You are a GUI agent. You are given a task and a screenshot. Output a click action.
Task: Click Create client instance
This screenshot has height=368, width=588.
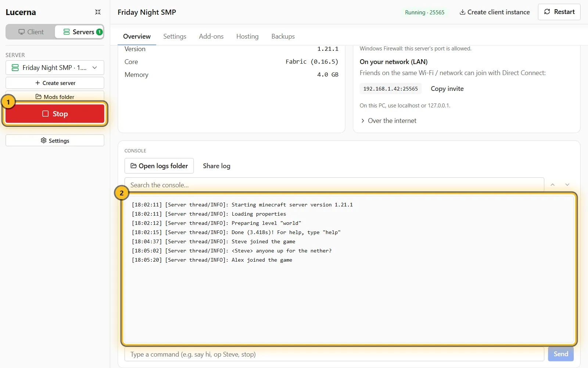[495, 12]
